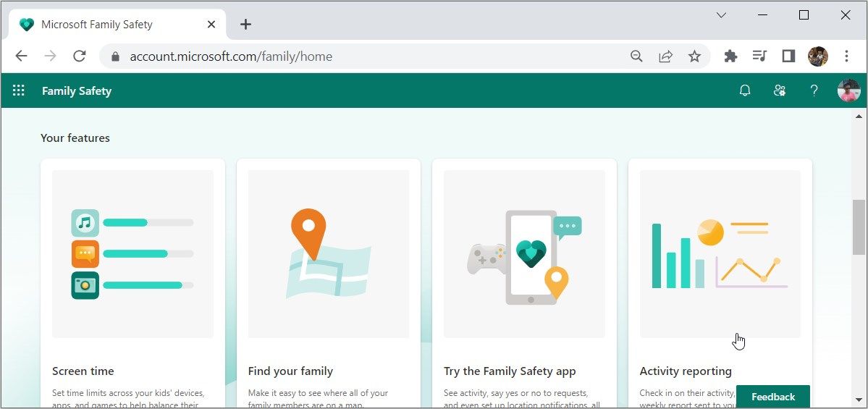Click the Activity reporting heading

[x=686, y=371]
